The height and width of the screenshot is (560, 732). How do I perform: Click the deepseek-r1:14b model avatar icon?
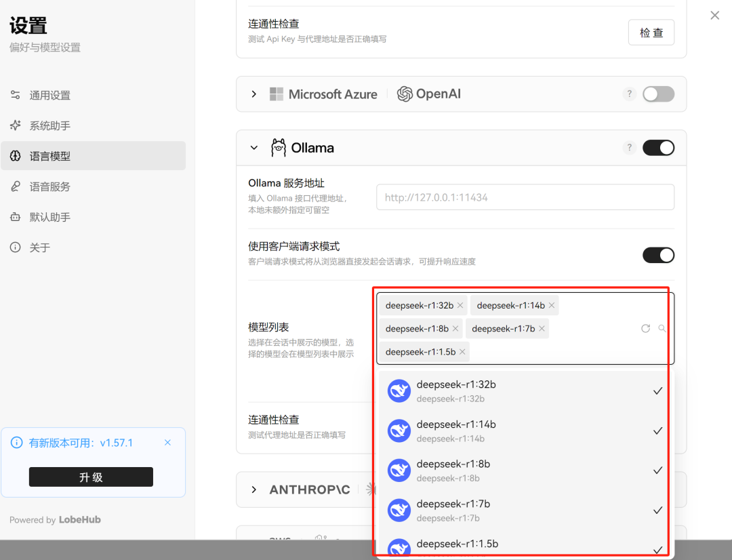(x=399, y=431)
